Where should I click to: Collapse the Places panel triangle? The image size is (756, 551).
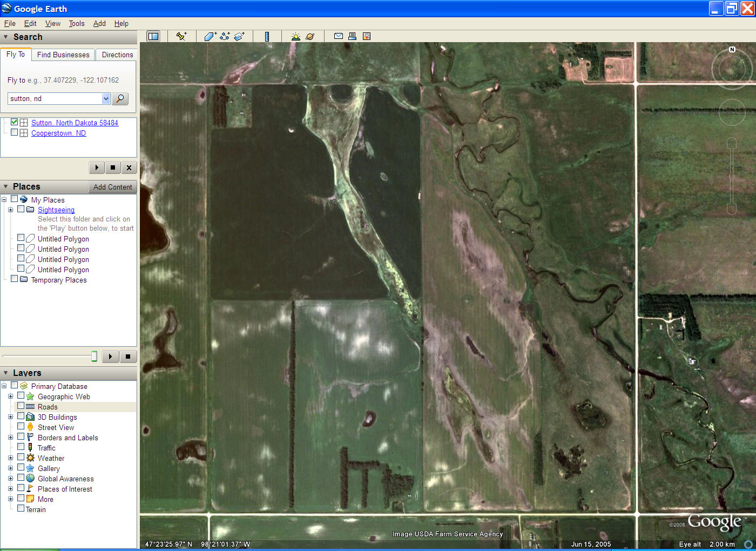point(6,186)
